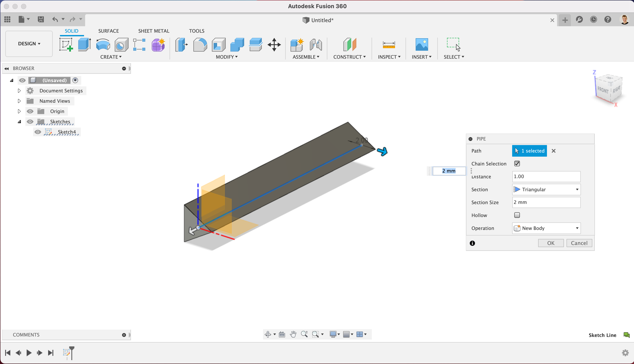634x364 pixels.
Task: Switch to the TOOLS tab
Action: pos(196,31)
